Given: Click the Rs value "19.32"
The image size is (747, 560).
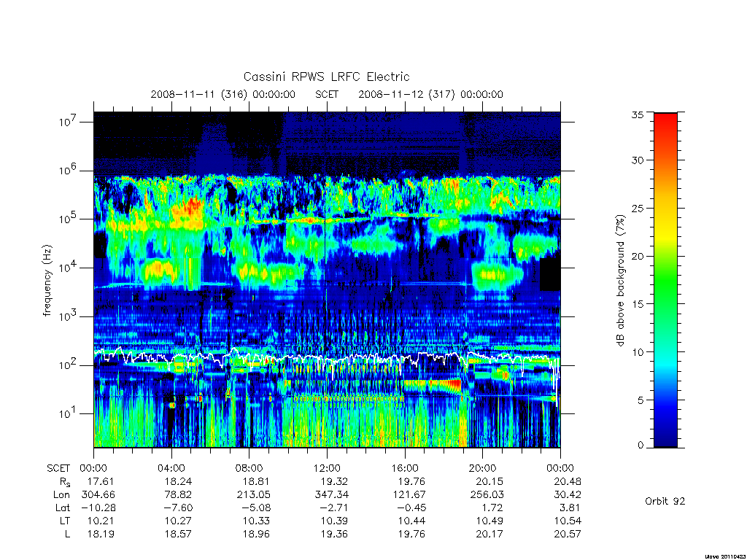Looking at the screenshot, I should click(x=334, y=481).
